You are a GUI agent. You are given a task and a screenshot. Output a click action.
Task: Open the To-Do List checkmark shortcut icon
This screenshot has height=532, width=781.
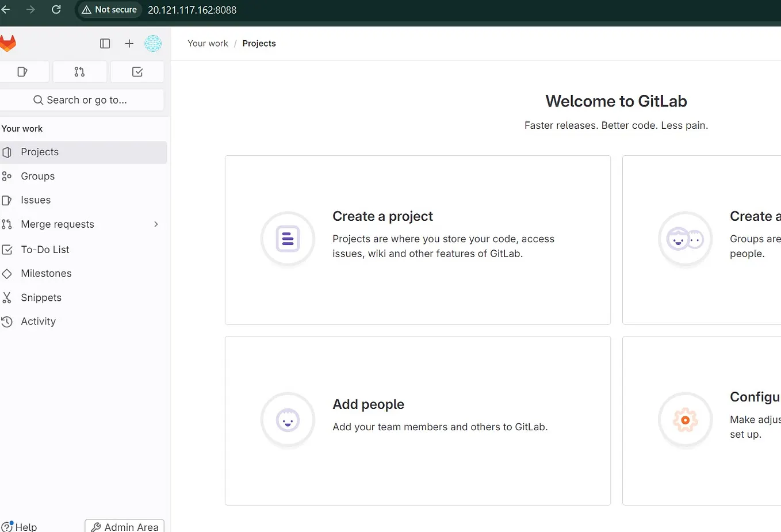pyautogui.click(x=137, y=71)
